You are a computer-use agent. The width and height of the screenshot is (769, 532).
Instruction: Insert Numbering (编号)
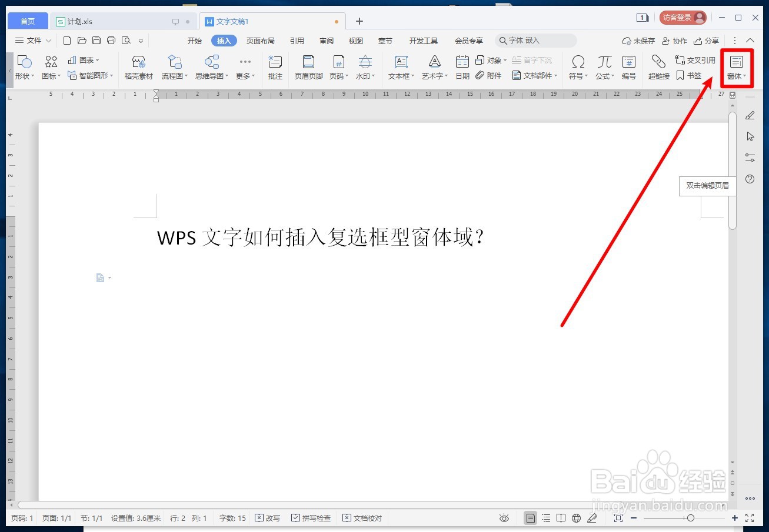[629, 68]
